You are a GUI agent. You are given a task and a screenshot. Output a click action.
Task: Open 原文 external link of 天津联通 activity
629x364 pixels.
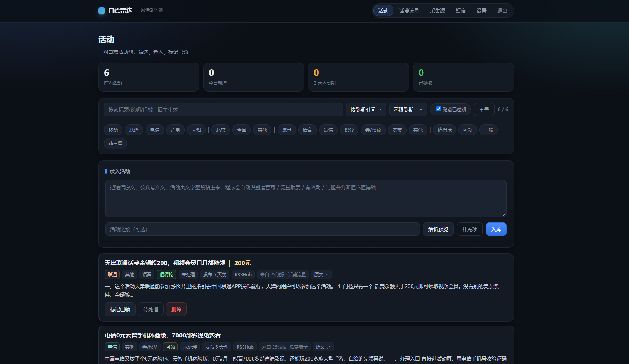[321, 275]
